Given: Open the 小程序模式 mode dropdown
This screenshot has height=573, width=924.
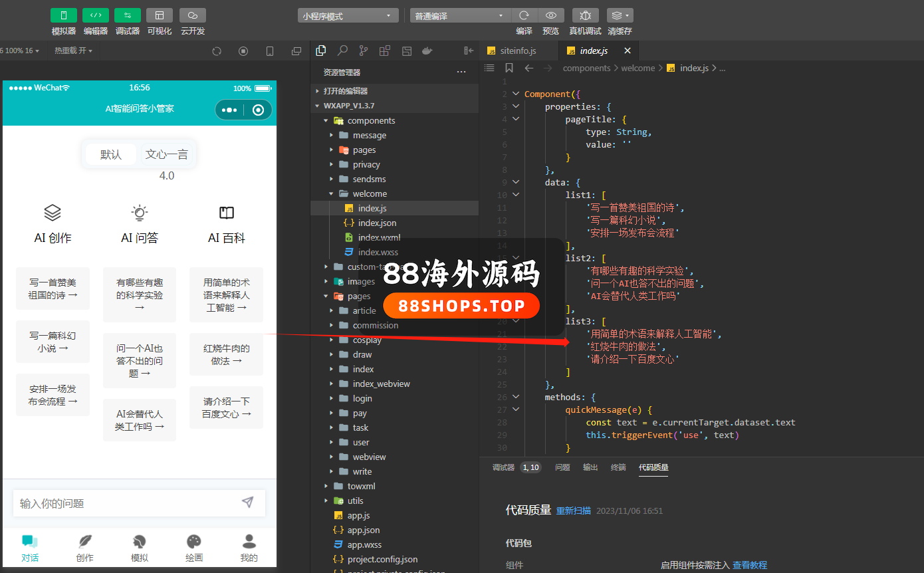Looking at the screenshot, I should pos(348,16).
